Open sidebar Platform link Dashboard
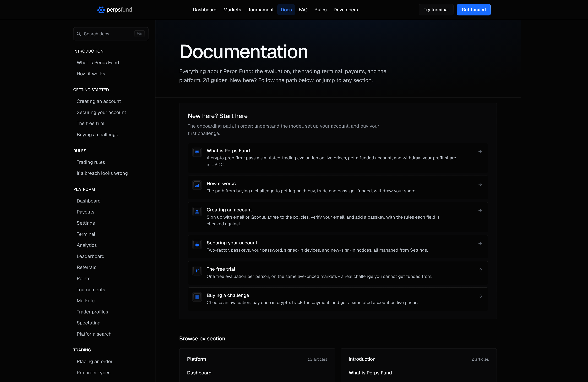588x382 pixels. point(88,201)
